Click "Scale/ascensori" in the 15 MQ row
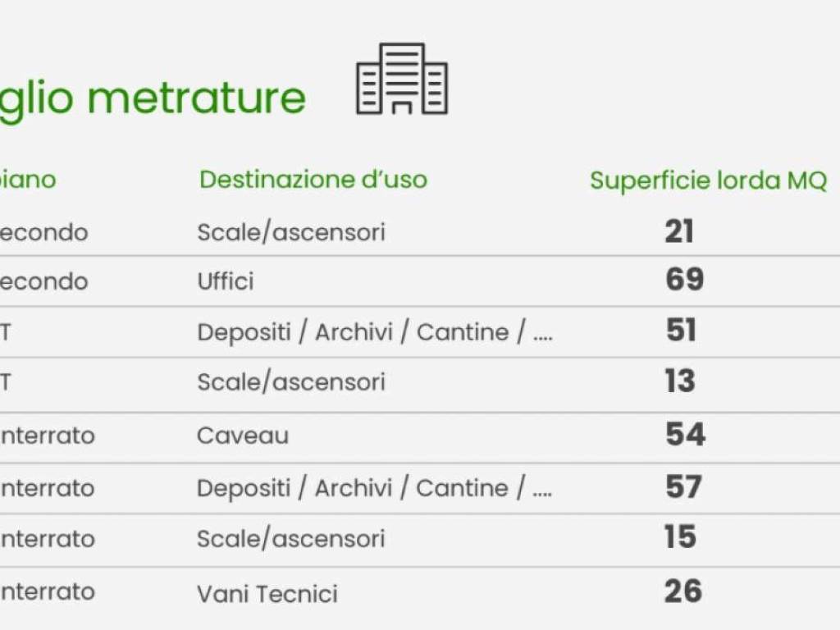Viewport: 840px width, 630px height. click(x=290, y=539)
